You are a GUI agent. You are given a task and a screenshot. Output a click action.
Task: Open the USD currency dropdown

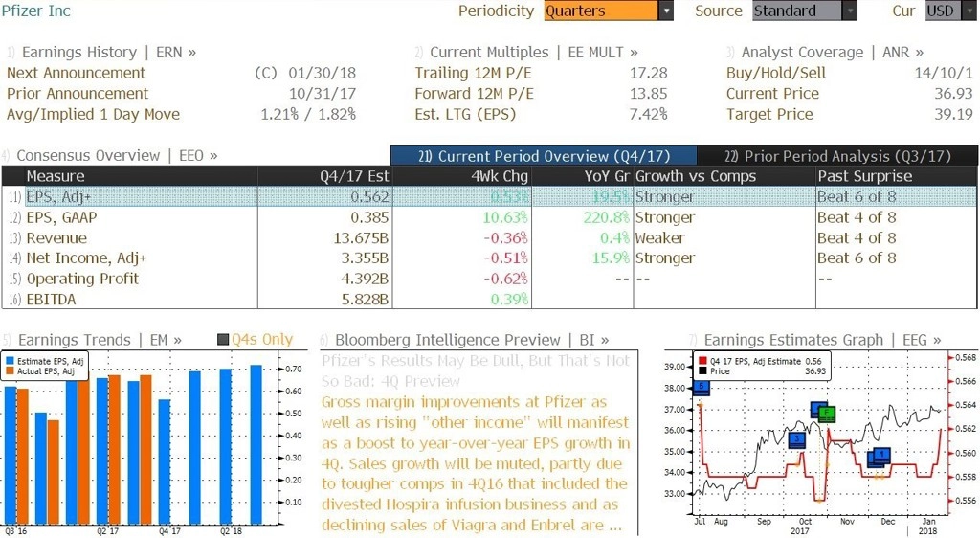(x=970, y=11)
